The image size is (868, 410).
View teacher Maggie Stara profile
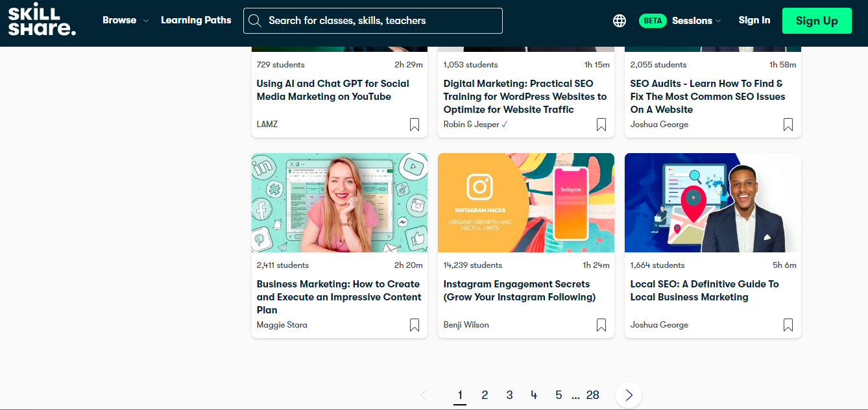pos(282,324)
